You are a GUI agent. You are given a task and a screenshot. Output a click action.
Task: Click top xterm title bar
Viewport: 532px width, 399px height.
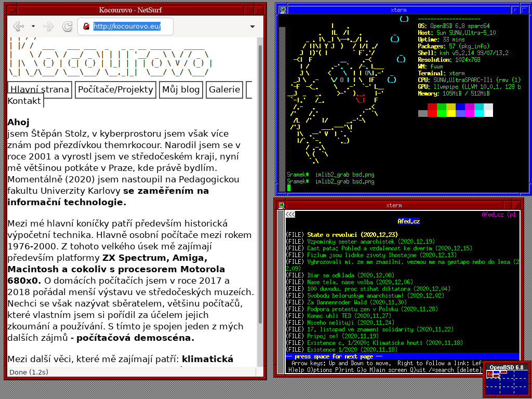click(x=398, y=10)
